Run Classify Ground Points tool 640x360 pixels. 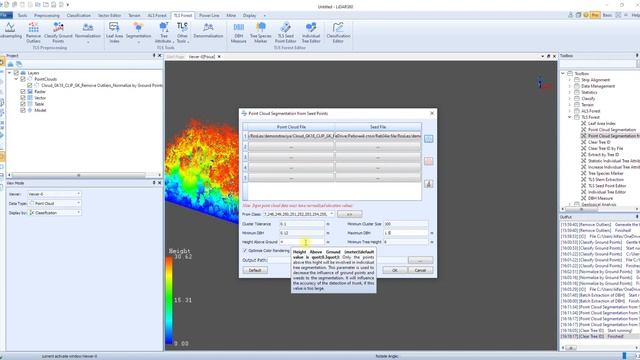point(58,33)
